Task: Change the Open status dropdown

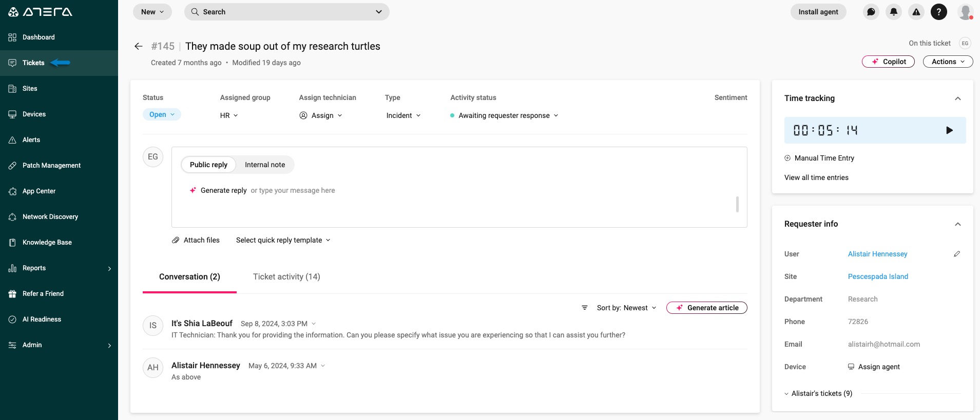Action: pos(162,114)
